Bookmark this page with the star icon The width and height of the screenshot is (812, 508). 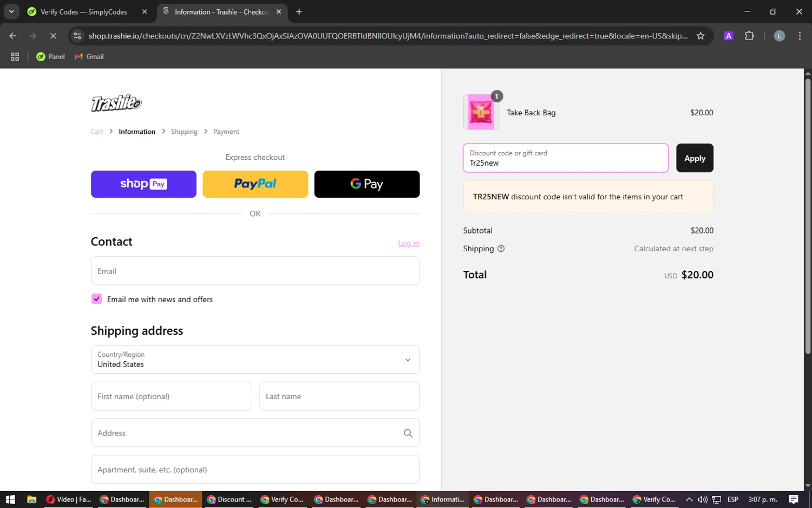pyautogui.click(x=700, y=36)
